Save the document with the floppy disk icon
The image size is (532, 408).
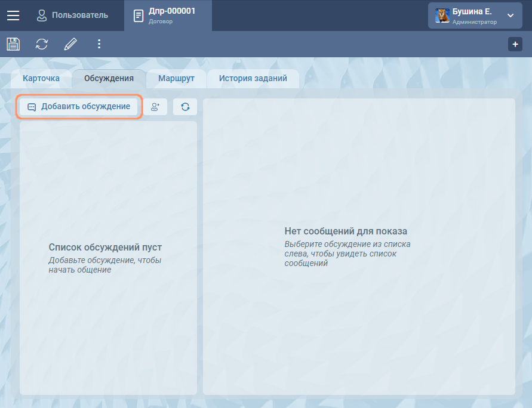[x=13, y=44]
